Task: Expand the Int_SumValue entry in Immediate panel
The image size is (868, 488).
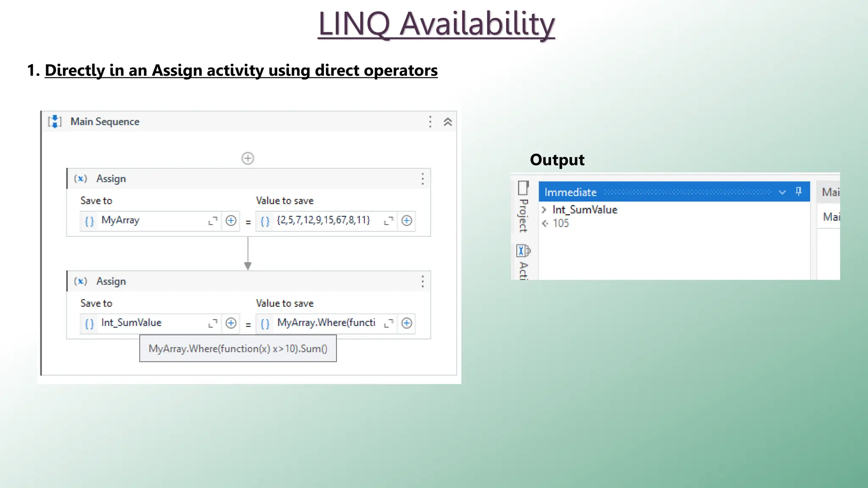Action: [x=544, y=210]
